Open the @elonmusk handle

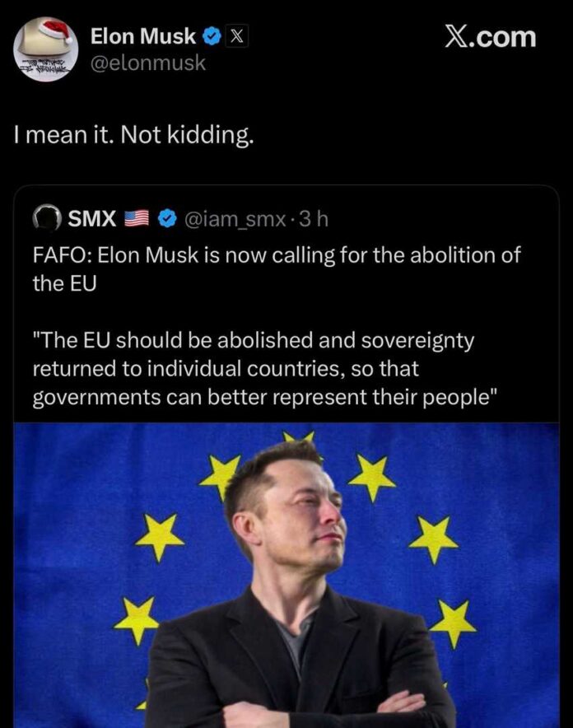(148, 63)
